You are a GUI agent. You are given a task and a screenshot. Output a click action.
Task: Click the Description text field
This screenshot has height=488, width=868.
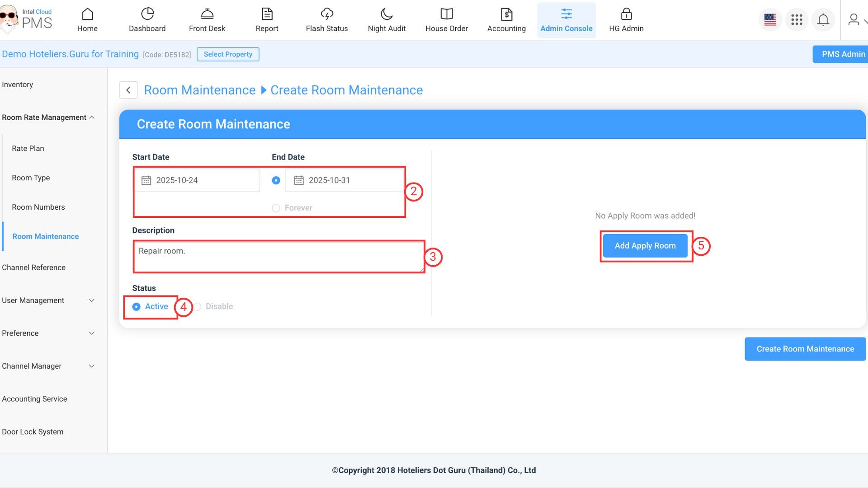tap(278, 256)
